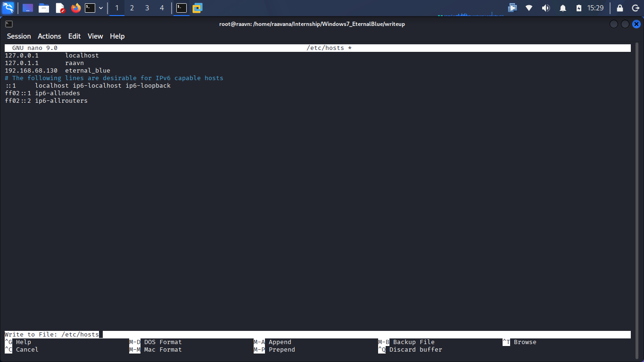Click the '^Q Discard buffer' shortcut label
Screen dimensions: 644x362
[x=410, y=350]
